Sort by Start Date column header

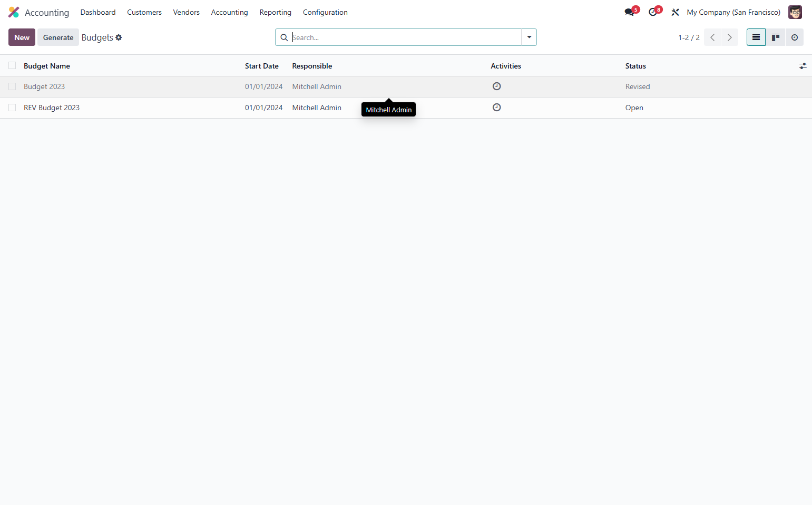[262, 66]
